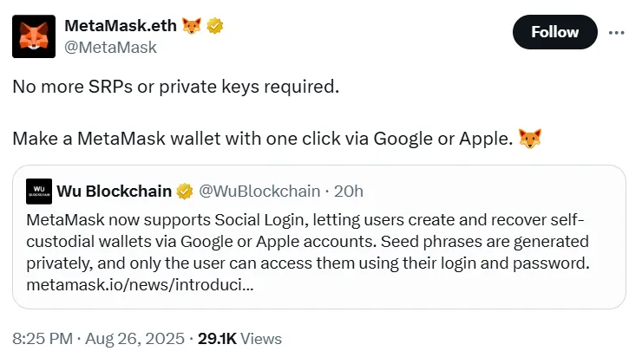
Task: Click the "Make a MetaMask wallet" sentence
Action: (x=261, y=139)
